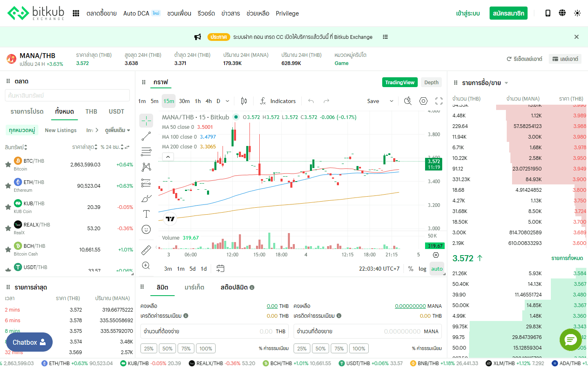Expand the ดูเพิ่มเติม categories dropdown
The width and height of the screenshot is (588, 368).
point(118,130)
